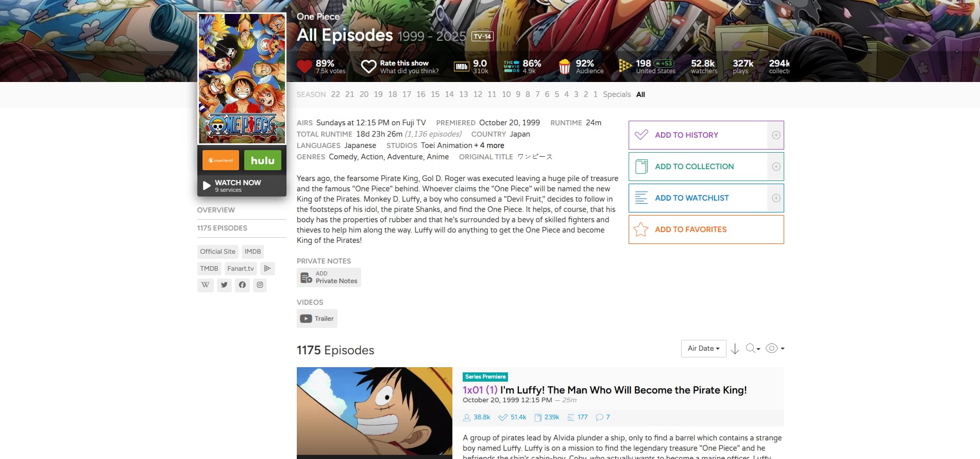The width and height of the screenshot is (980, 459).
Task: Click the Anime genre link
Action: pyautogui.click(x=438, y=157)
